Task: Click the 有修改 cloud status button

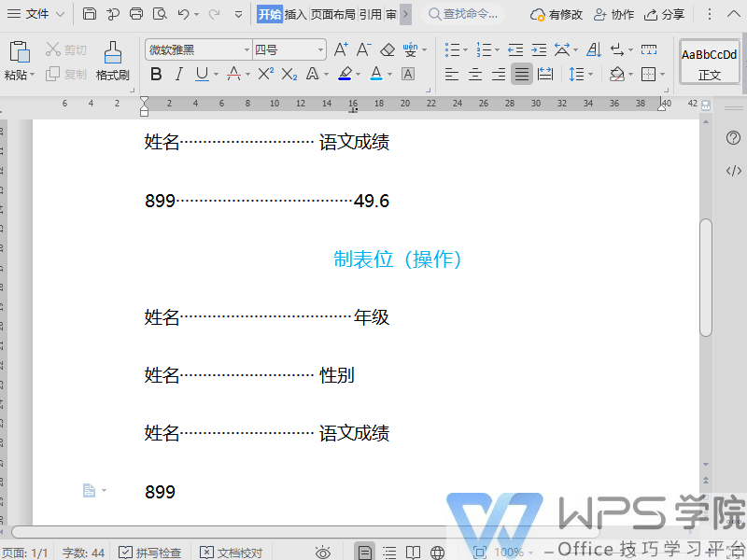Action: (556, 15)
